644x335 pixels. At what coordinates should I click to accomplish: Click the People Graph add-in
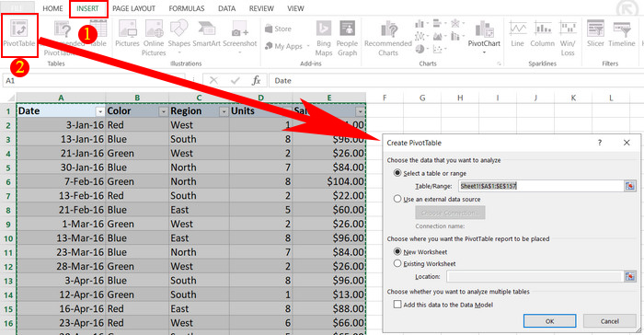tap(347, 38)
